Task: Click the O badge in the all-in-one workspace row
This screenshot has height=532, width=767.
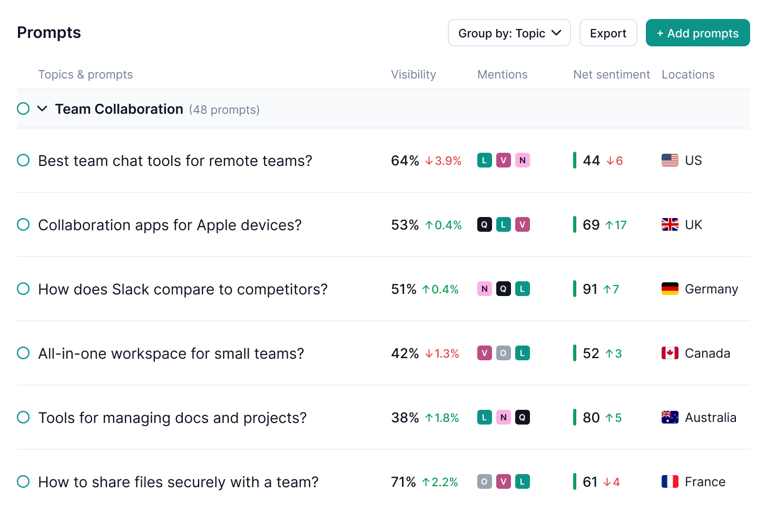Action: coord(504,353)
